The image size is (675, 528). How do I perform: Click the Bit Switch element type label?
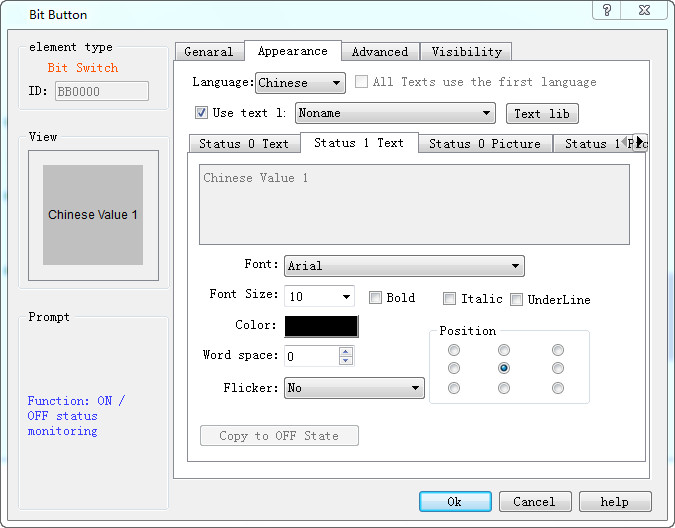point(83,68)
